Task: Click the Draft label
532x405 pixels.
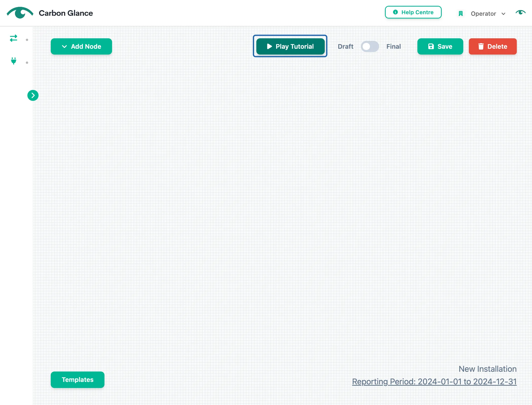Action: click(345, 46)
